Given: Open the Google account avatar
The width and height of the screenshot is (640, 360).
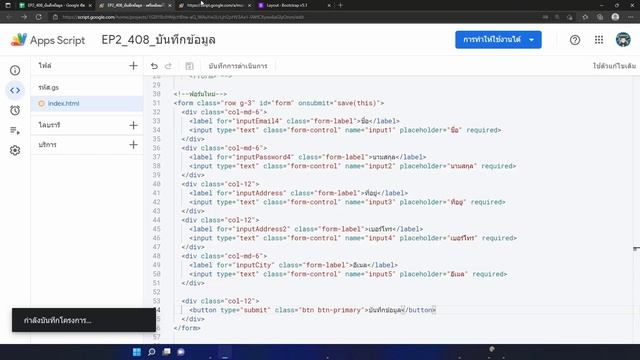Looking at the screenshot, I should (623, 40).
